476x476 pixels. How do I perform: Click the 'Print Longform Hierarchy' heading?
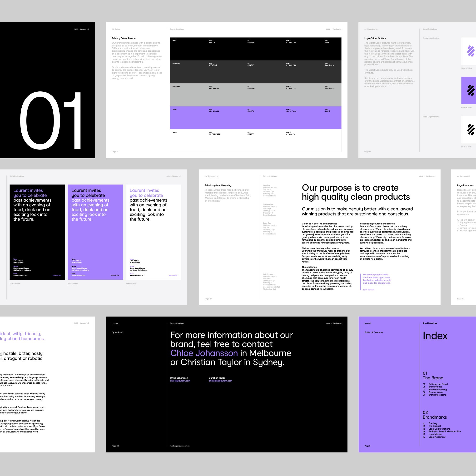pyautogui.click(x=218, y=185)
